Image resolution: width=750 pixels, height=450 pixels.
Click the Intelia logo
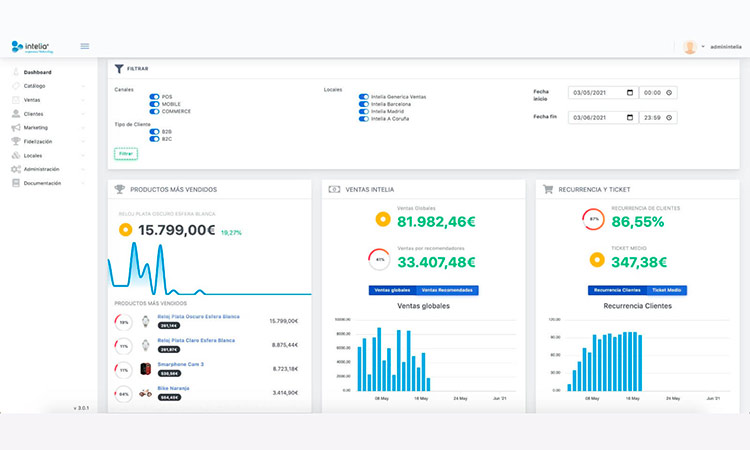coord(31,46)
